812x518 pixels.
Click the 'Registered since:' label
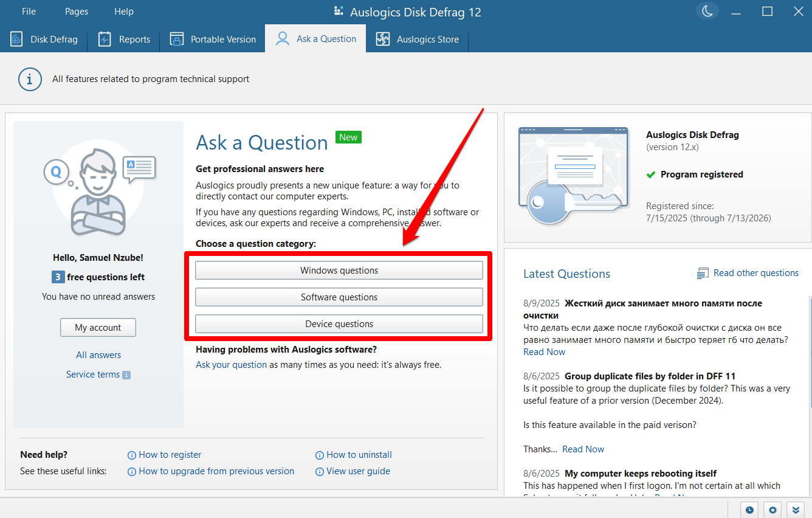(x=680, y=206)
